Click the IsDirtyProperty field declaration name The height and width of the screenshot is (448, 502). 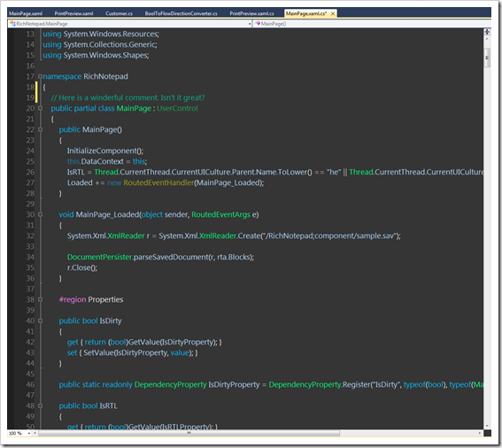(234, 384)
